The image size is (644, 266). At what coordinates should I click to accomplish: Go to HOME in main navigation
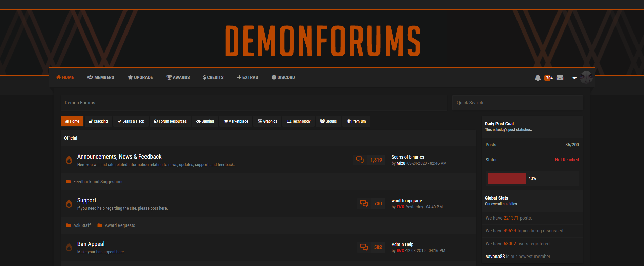pyautogui.click(x=65, y=77)
